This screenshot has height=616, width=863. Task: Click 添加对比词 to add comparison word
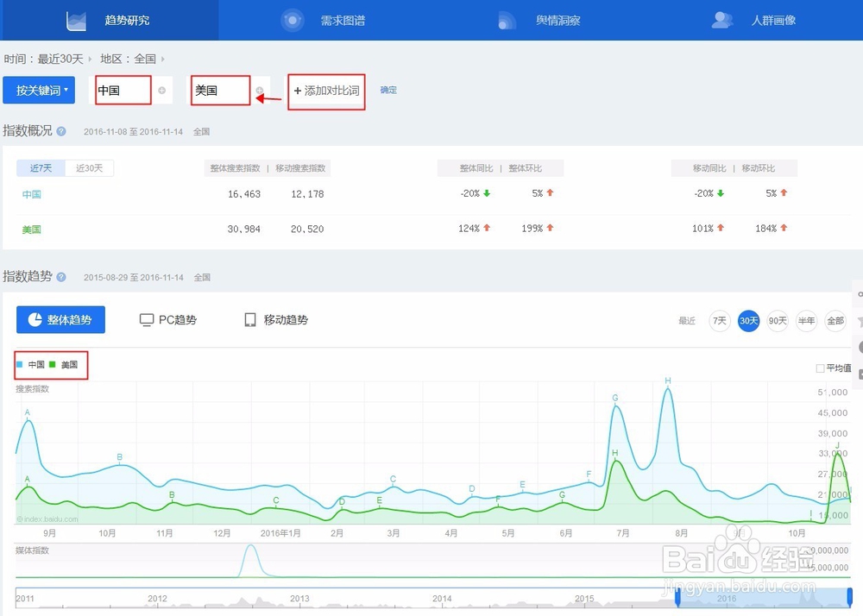point(326,91)
